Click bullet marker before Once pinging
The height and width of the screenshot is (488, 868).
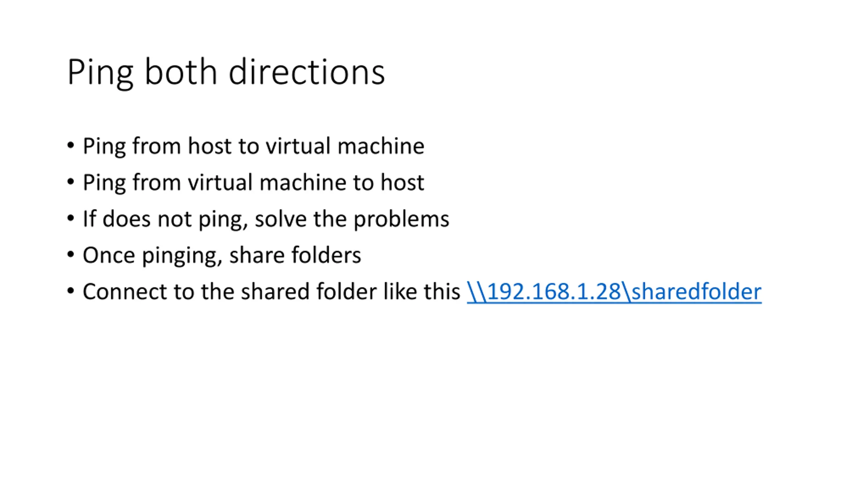(x=71, y=255)
